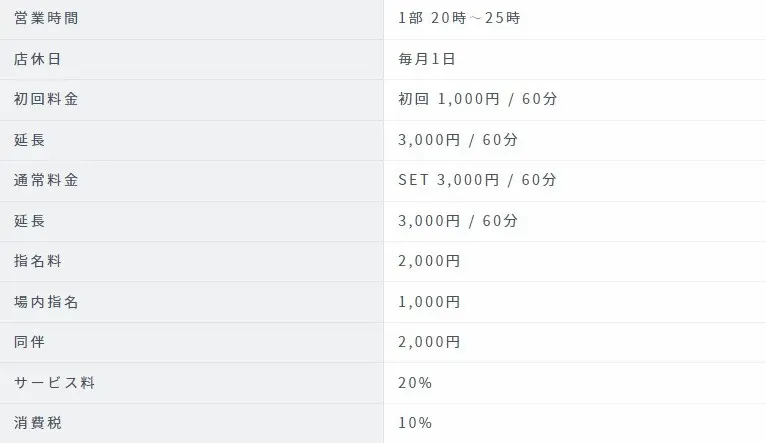This screenshot has width=766, height=443.
Task: Select SET 3,000円 / 60分 value
Action: pyautogui.click(x=477, y=180)
